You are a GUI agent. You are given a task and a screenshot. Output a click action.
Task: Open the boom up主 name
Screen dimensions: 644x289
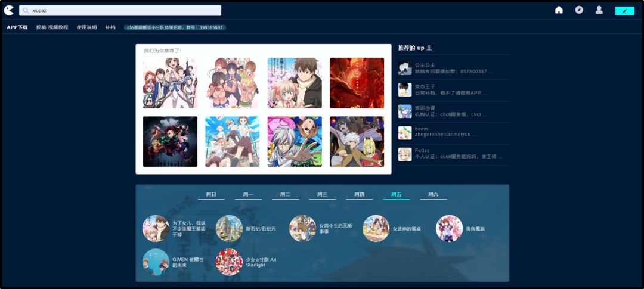click(422, 129)
